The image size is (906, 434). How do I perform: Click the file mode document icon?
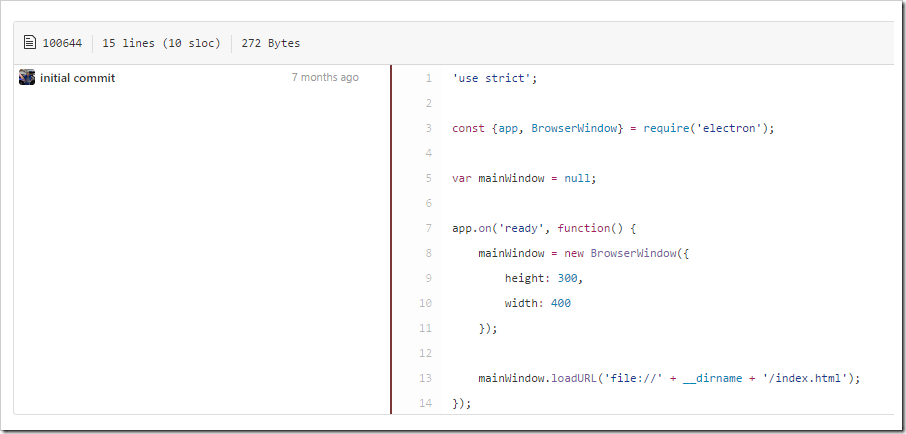click(x=29, y=43)
